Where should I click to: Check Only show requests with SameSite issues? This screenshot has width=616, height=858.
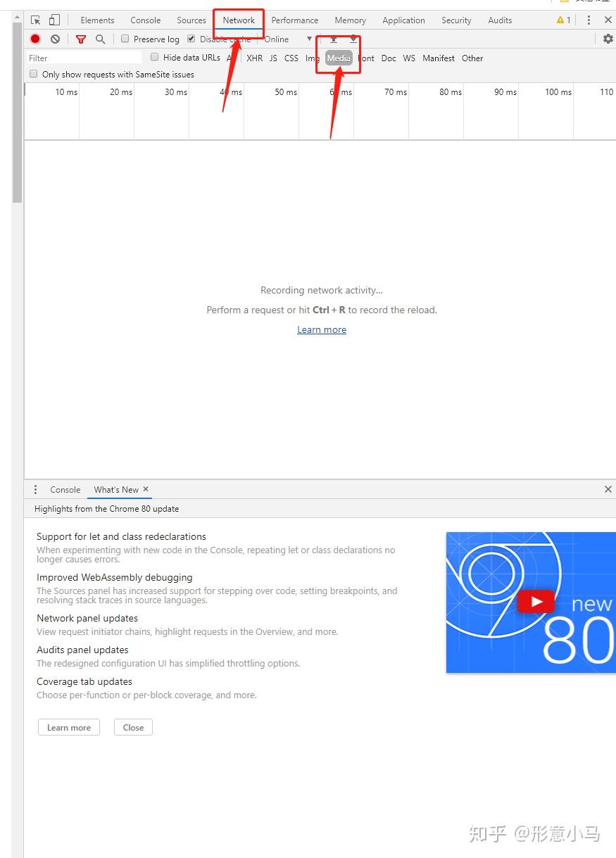coord(33,74)
